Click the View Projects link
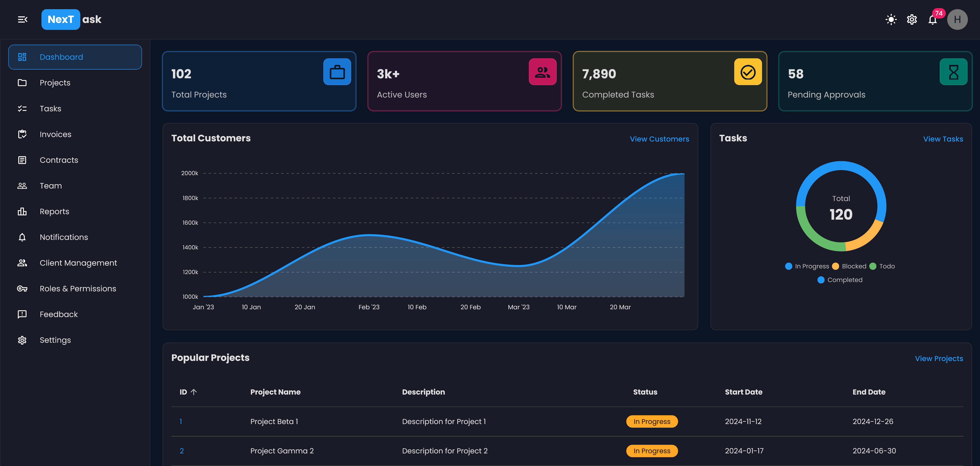The width and height of the screenshot is (980, 466). pos(939,358)
